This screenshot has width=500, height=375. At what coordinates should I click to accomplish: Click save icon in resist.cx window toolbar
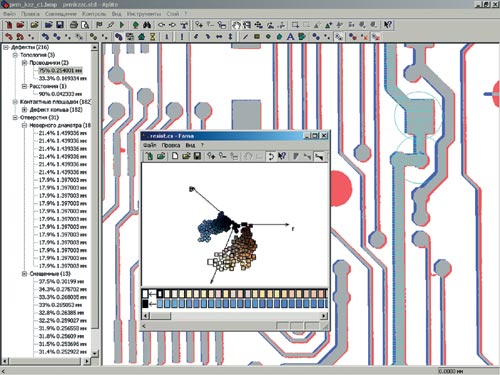[x=197, y=156]
